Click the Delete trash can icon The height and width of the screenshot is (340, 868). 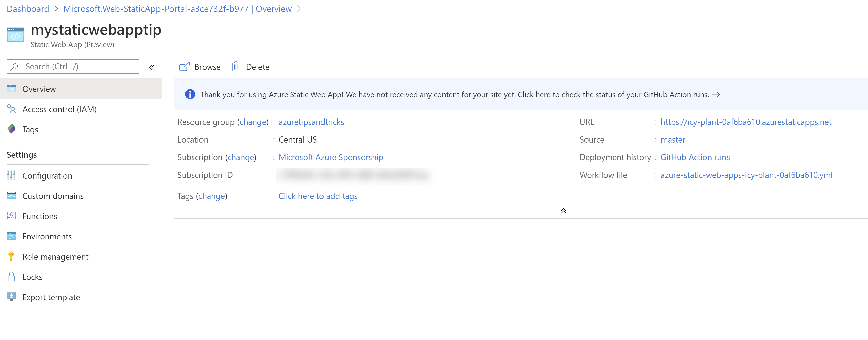tap(236, 67)
